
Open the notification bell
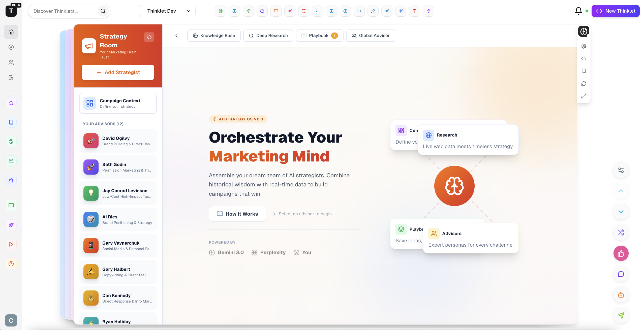pos(578,11)
